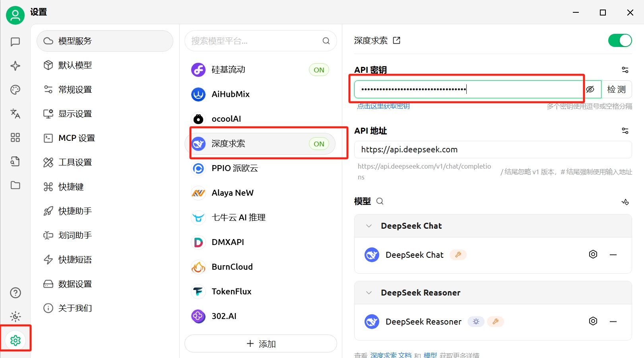Screen dimensions: 644x358
Task: Open 划词助手 settings
Action: point(105,235)
